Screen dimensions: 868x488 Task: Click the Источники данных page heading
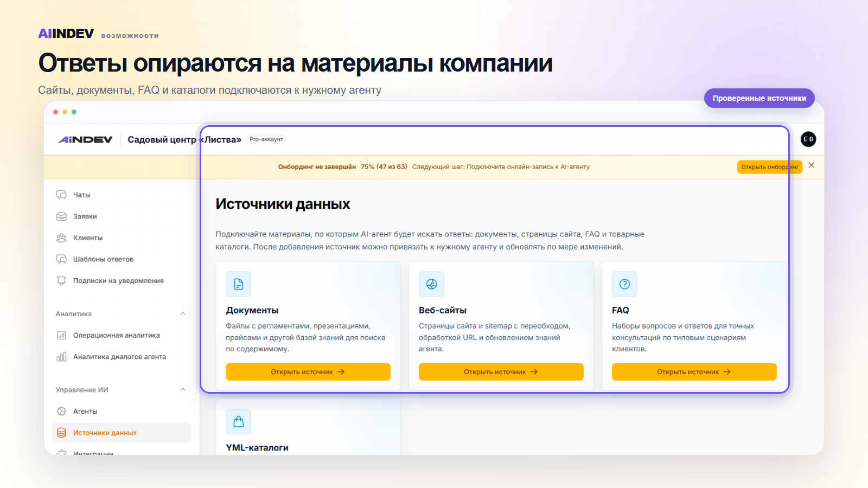[x=283, y=204]
